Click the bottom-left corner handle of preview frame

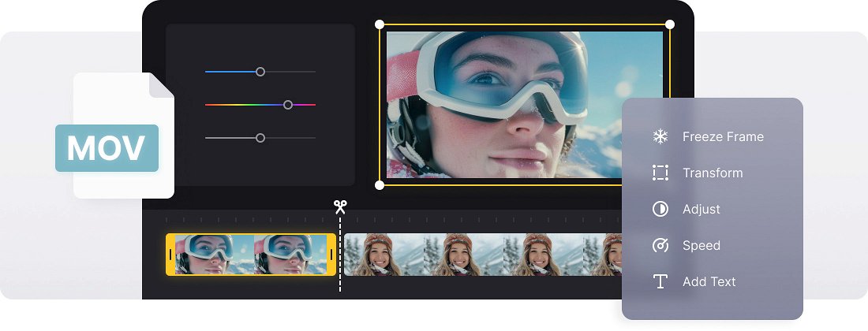pyautogui.click(x=380, y=185)
